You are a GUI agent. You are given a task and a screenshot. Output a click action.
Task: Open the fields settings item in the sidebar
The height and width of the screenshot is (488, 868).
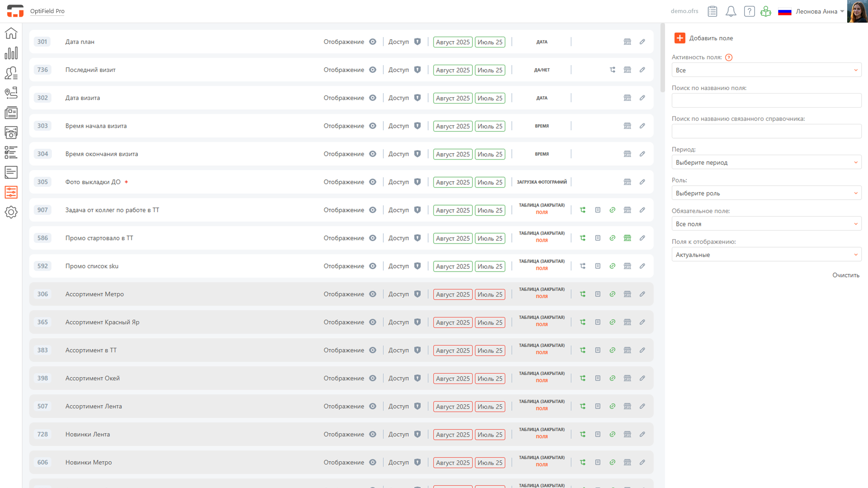pyautogui.click(x=11, y=192)
